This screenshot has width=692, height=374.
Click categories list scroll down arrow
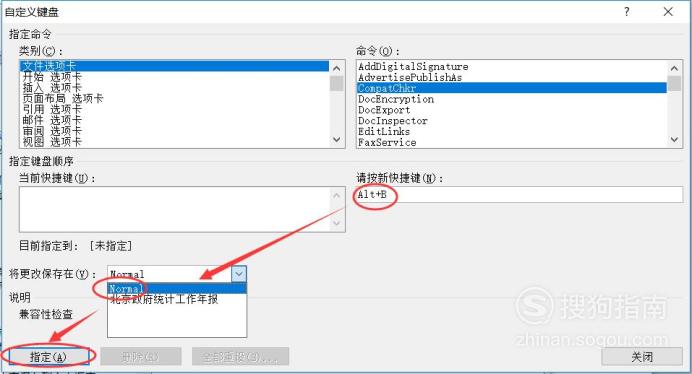tap(336, 140)
